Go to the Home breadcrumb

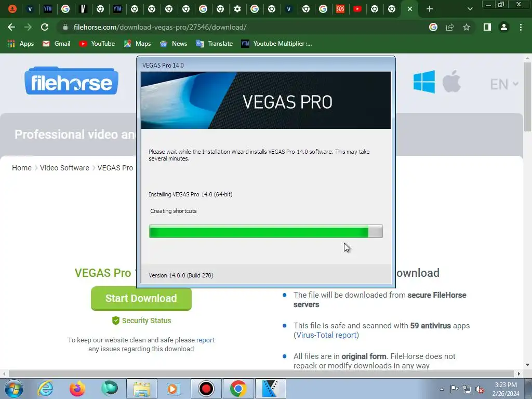click(x=22, y=168)
